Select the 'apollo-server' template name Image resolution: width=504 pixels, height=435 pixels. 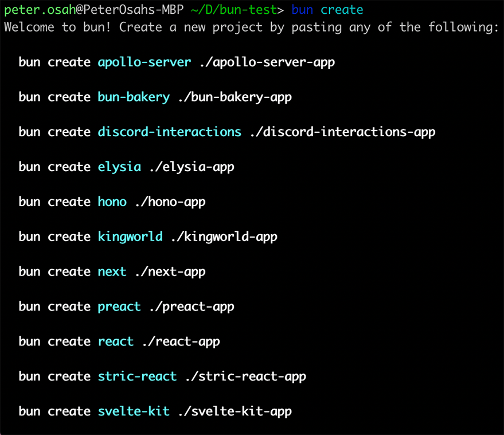(144, 63)
